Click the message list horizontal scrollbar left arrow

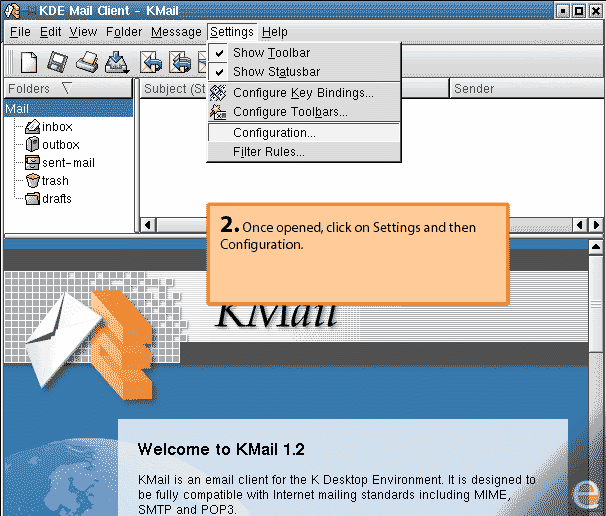146,224
